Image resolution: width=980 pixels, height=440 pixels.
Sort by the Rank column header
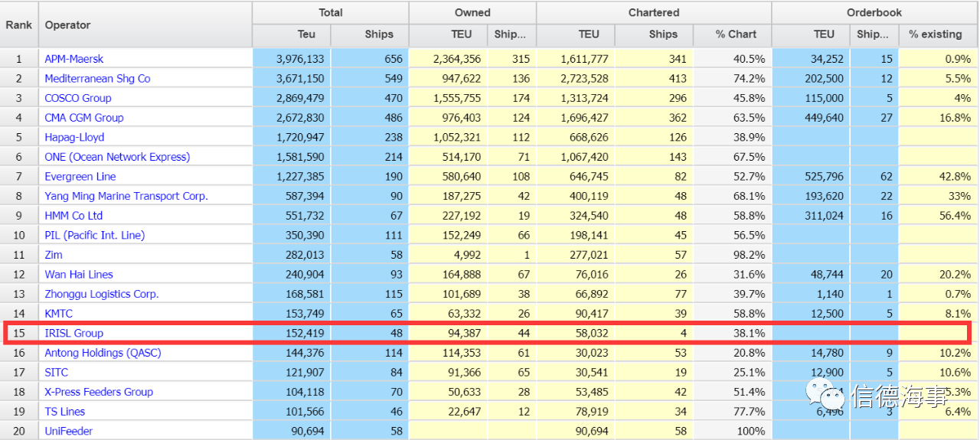[x=19, y=24]
